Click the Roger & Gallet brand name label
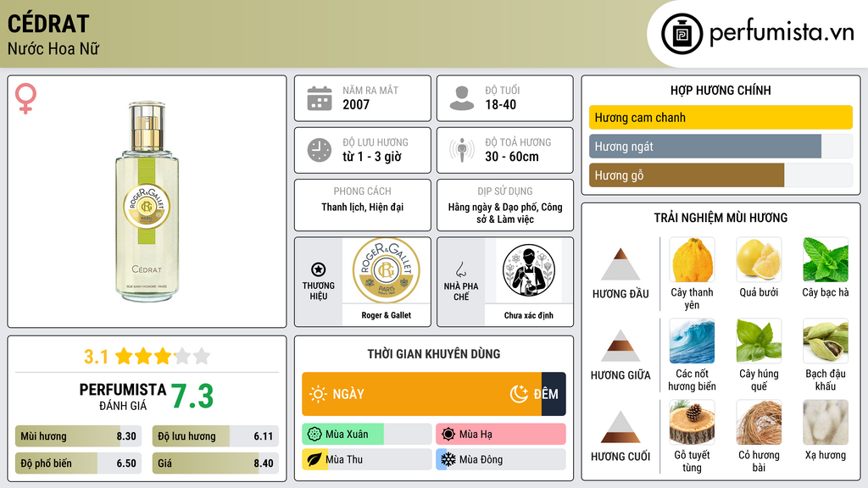This screenshot has width=868, height=488. 387,315
